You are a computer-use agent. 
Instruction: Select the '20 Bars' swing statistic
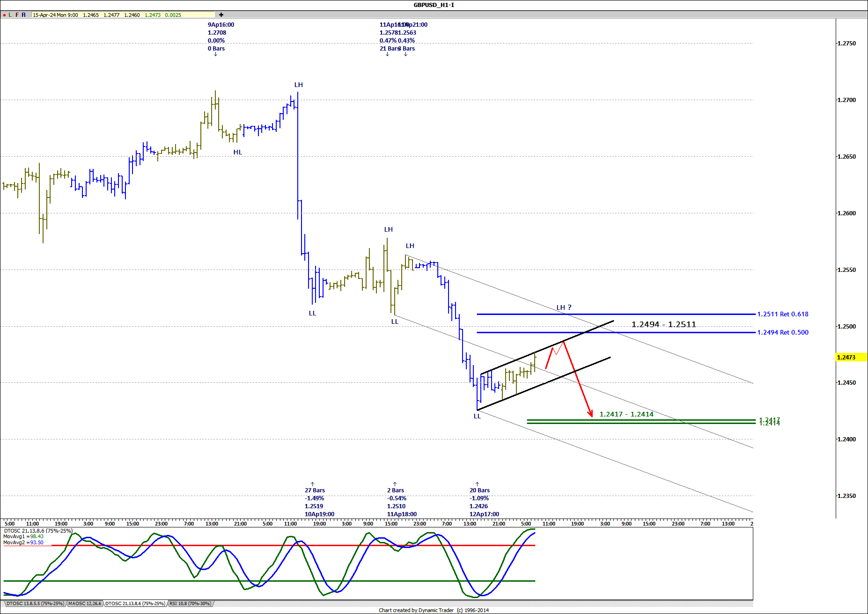(479, 490)
